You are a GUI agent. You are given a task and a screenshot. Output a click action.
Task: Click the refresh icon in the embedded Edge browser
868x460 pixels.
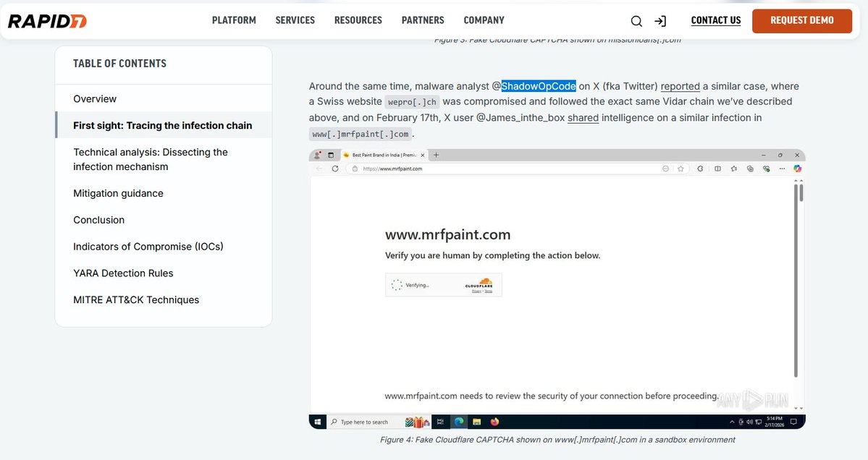click(x=335, y=169)
